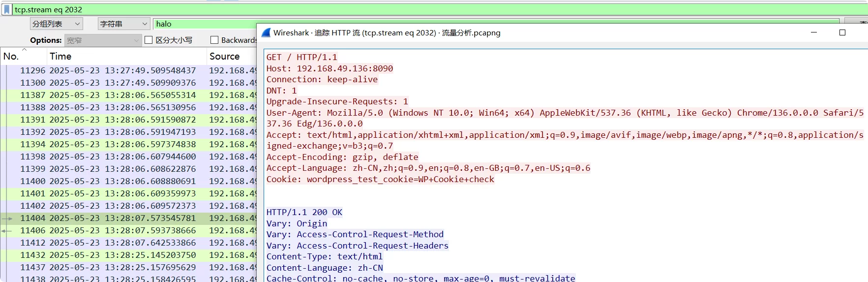Open the 分组列表 search scope dropdown
The width and height of the screenshot is (868, 282).
click(x=56, y=24)
